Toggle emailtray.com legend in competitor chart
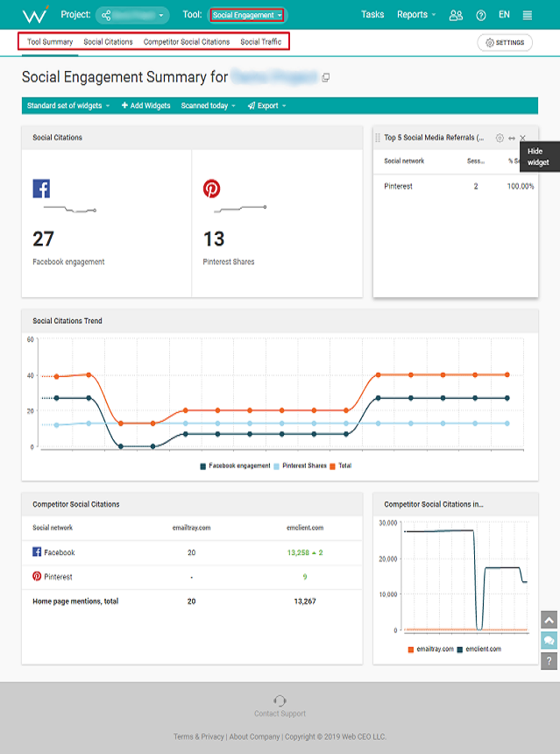The width and height of the screenshot is (560, 754). (x=430, y=649)
